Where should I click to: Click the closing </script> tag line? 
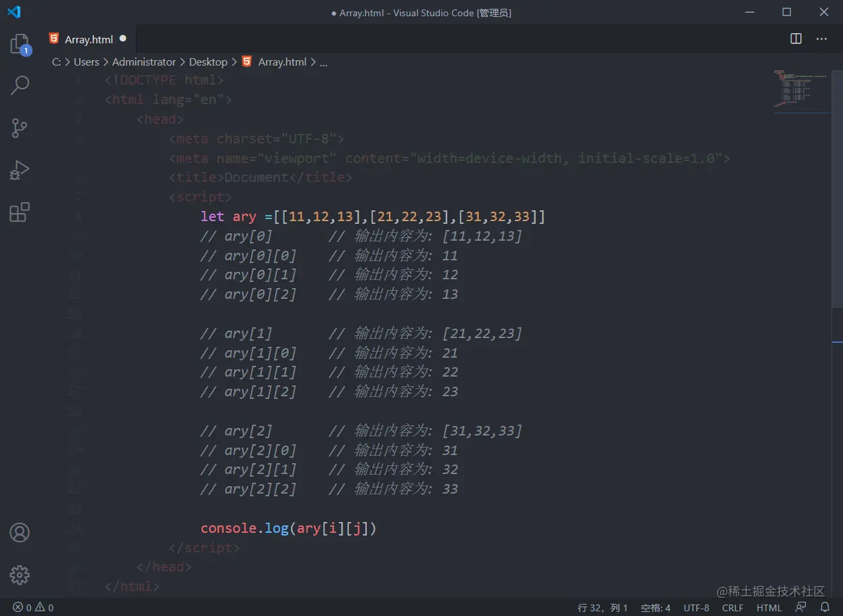coord(204,548)
